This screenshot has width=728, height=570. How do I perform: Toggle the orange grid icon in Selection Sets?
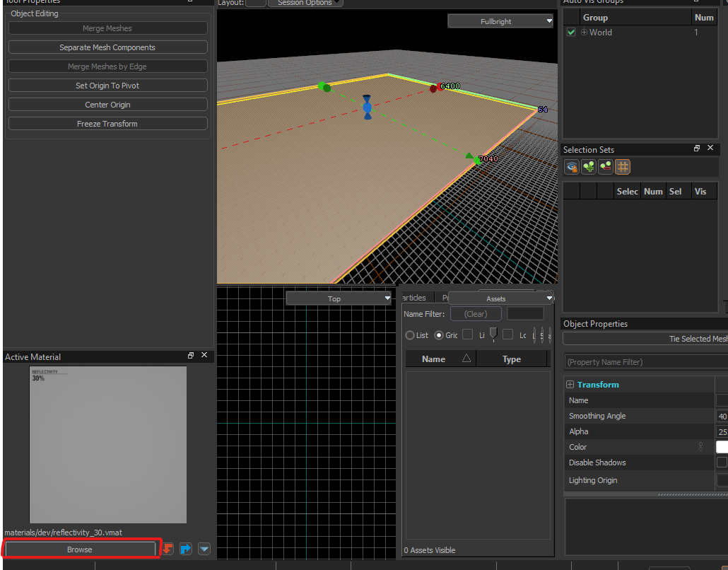[623, 167]
